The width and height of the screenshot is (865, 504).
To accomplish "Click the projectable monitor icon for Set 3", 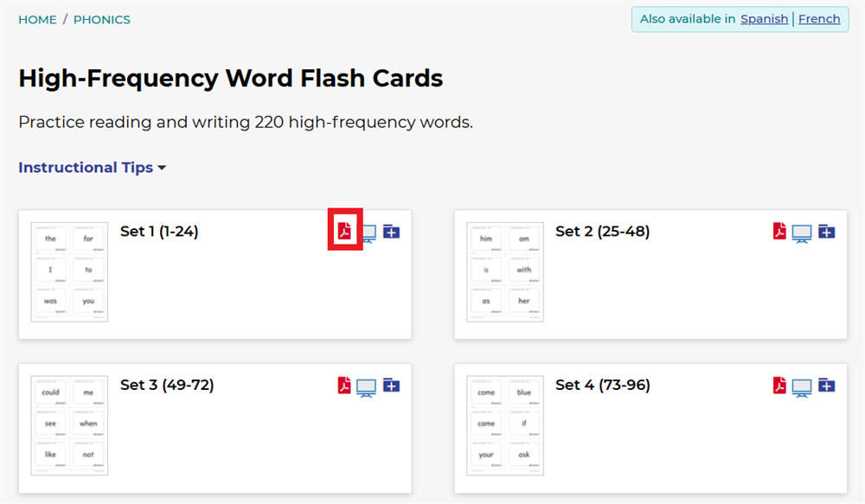I will 368,386.
